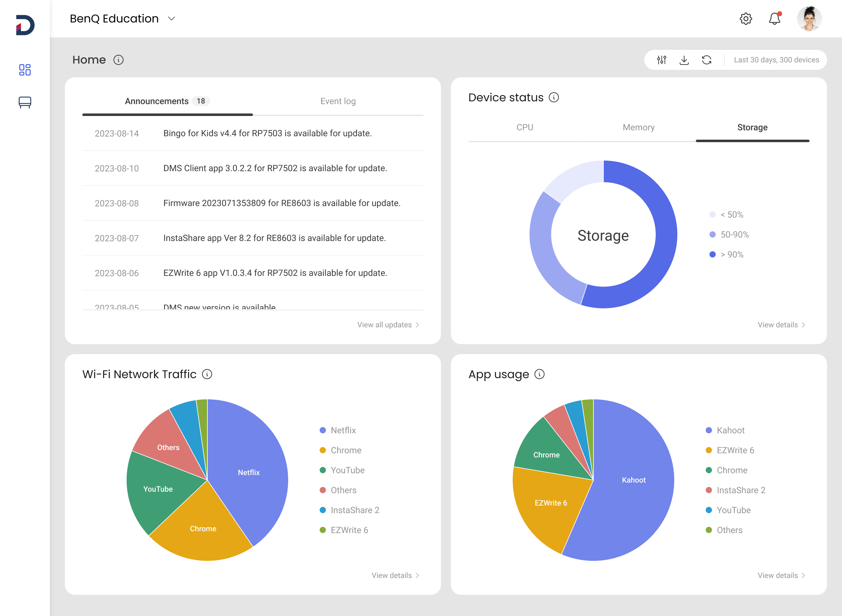
Task: Open the Bingo for Kids v4.4 announcement
Action: (x=253, y=133)
